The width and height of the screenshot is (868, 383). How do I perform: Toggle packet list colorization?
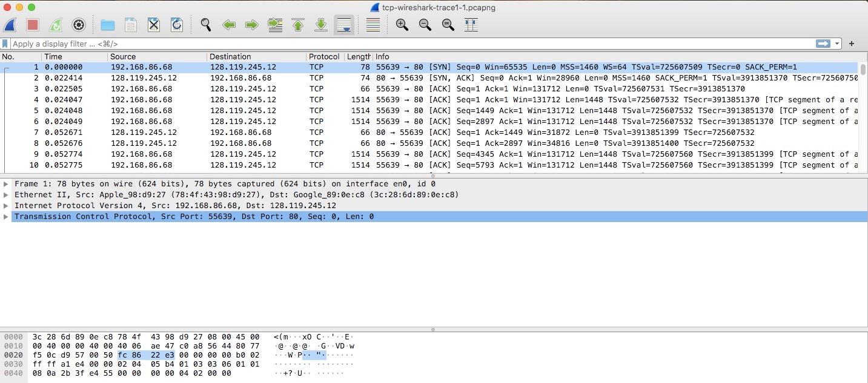373,25
